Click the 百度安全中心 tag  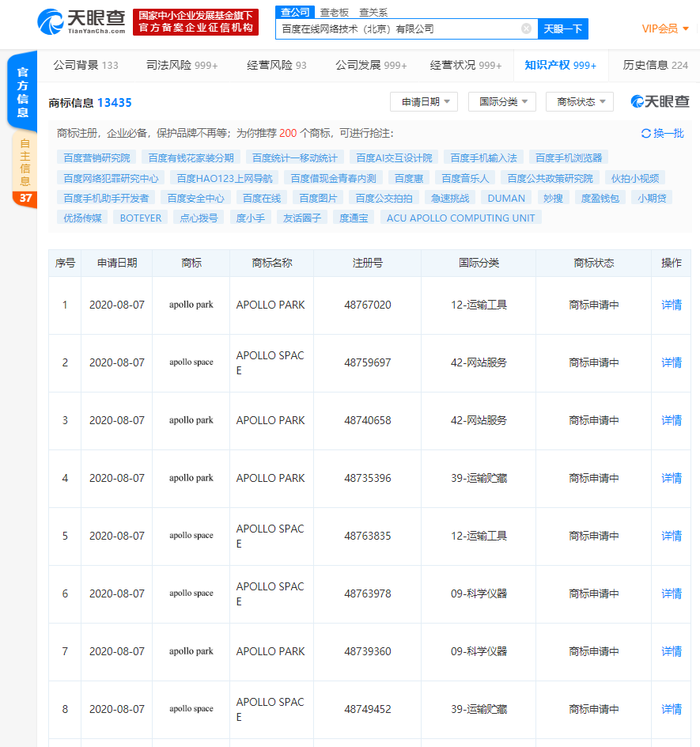tap(195, 198)
